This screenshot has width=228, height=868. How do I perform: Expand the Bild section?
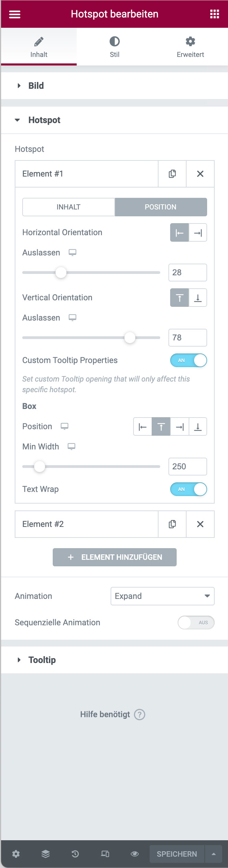point(36,86)
